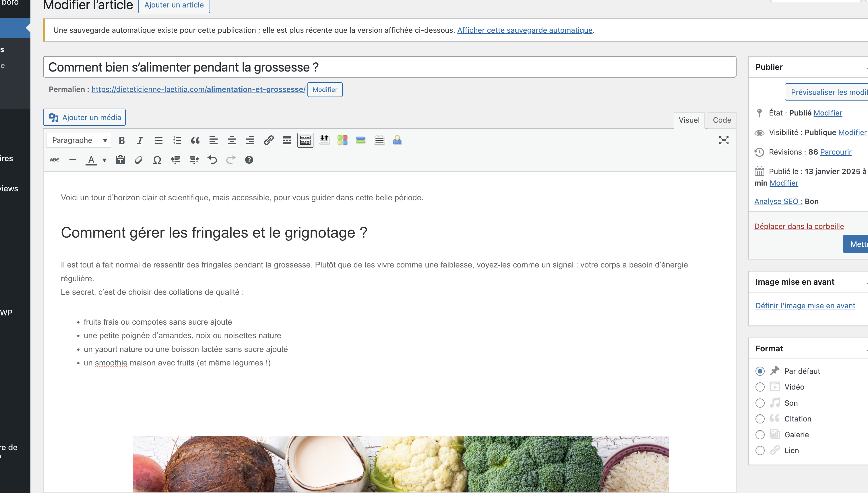Click the Ajouter un média button
The width and height of the screenshot is (868, 493).
85,118
